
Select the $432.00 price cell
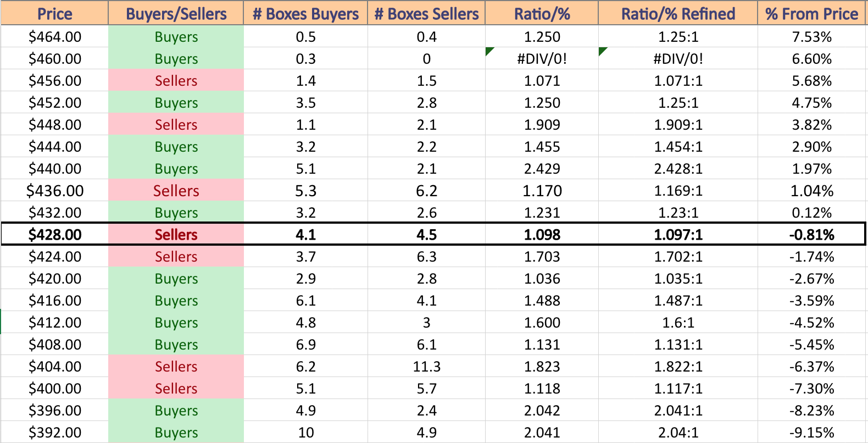(x=54, y=213)
